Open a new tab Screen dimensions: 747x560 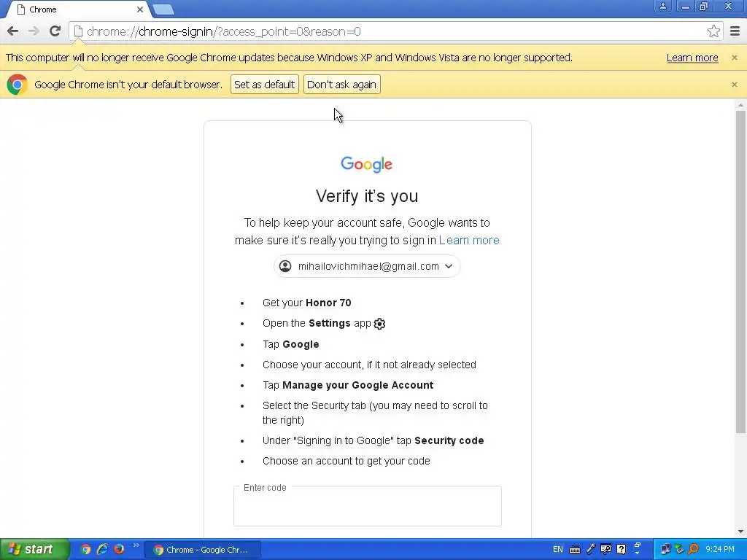163,9
